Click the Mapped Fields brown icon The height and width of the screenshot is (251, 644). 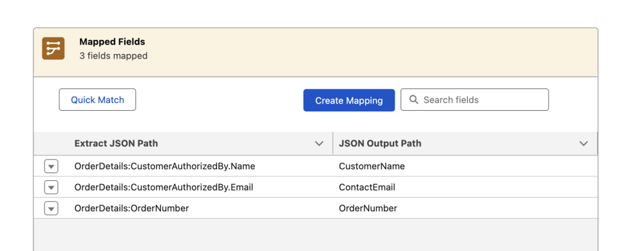tap(53, 48)
